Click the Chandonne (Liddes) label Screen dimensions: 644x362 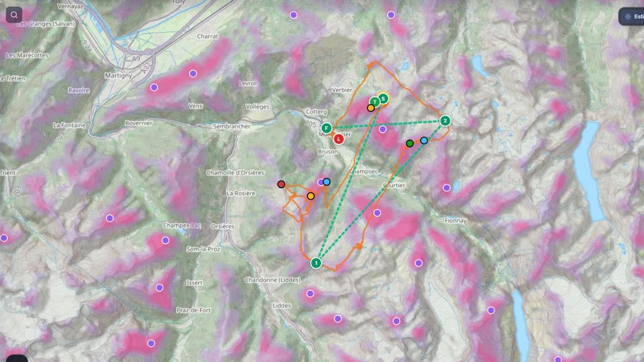(272, 280)
